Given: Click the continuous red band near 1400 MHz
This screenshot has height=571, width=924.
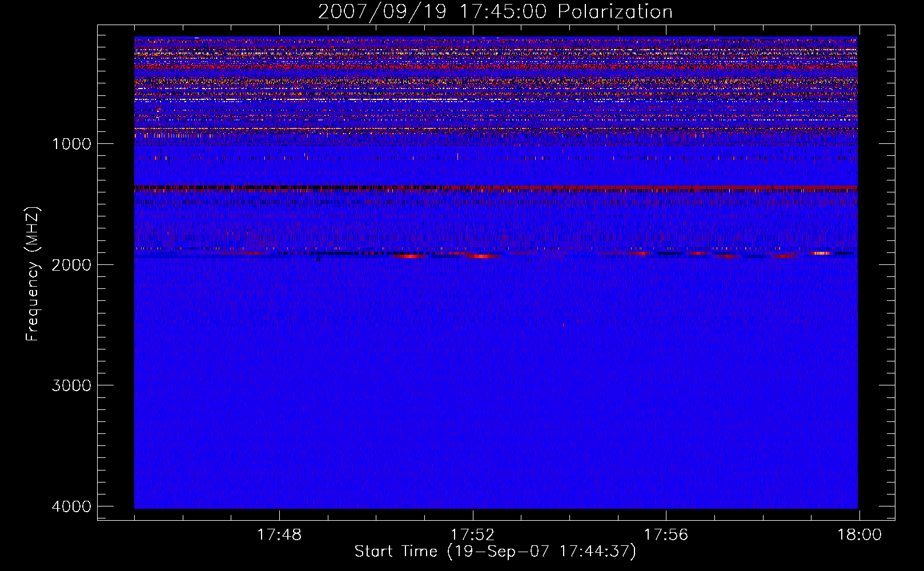Looking at the screenshot, I should 496,188.
